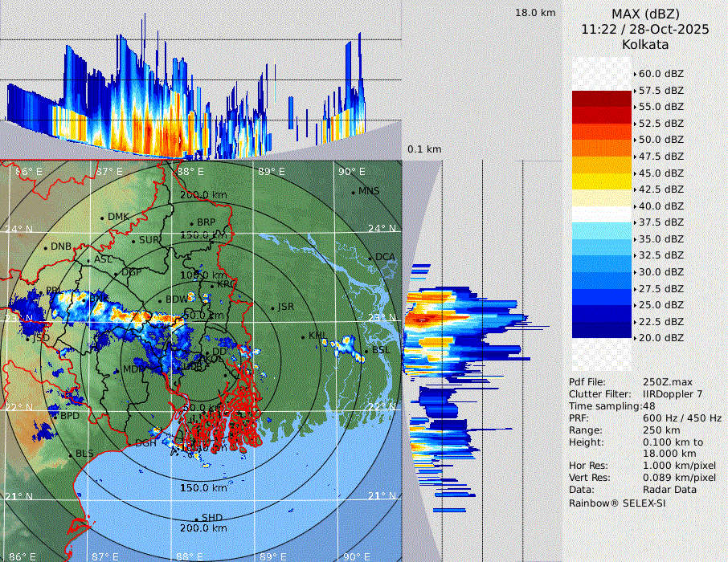Select the DCA station dot
This screenshot has height=562, width=728.
tap(371, 258)
